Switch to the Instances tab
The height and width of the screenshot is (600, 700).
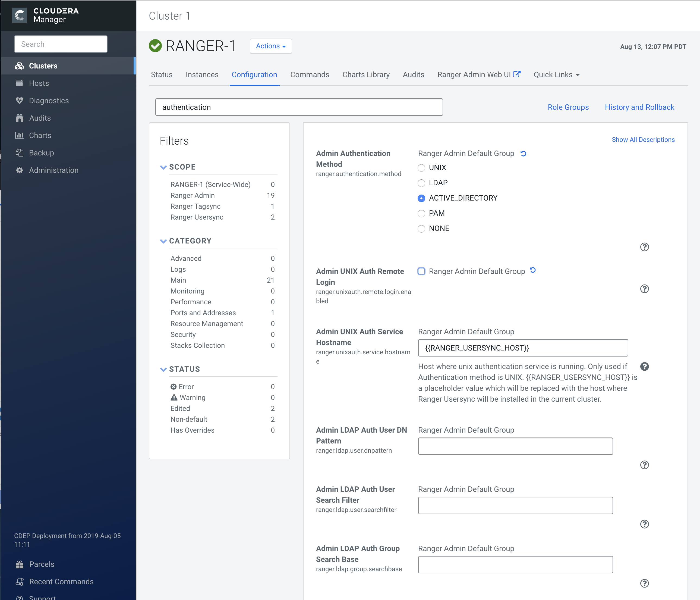click(x=202, y=75)
